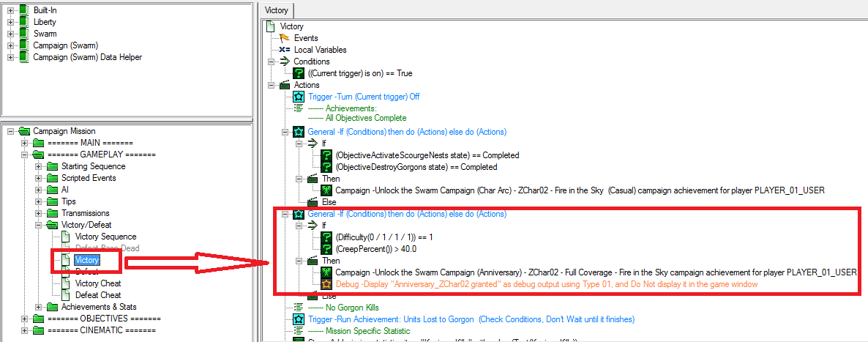
Task: Select the root Victory trigger node
Action: tap(292, 26)
